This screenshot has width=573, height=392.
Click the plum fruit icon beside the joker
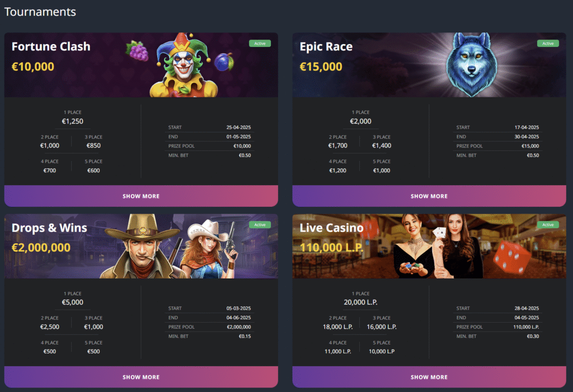click(223, 62)
